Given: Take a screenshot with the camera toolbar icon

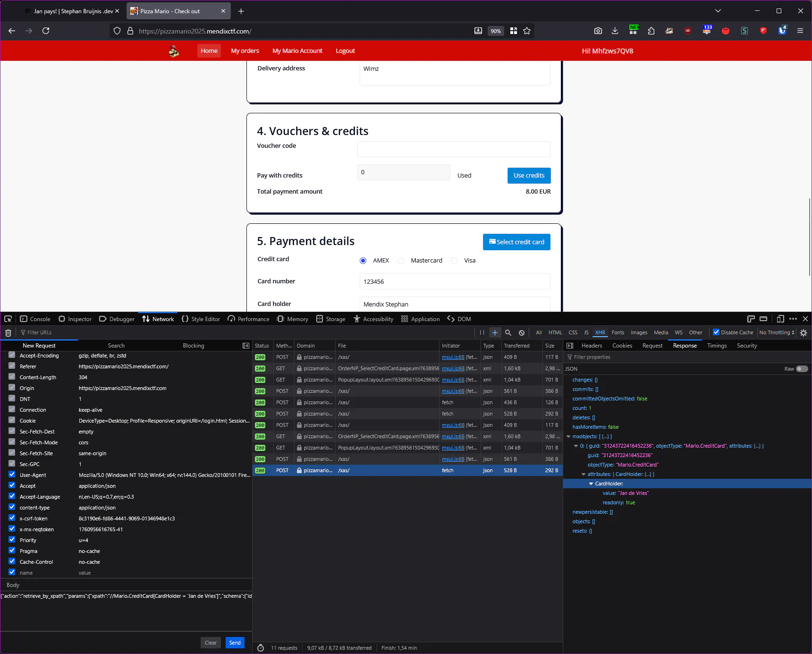Looking at the screenshot, I should coord(598,30).
